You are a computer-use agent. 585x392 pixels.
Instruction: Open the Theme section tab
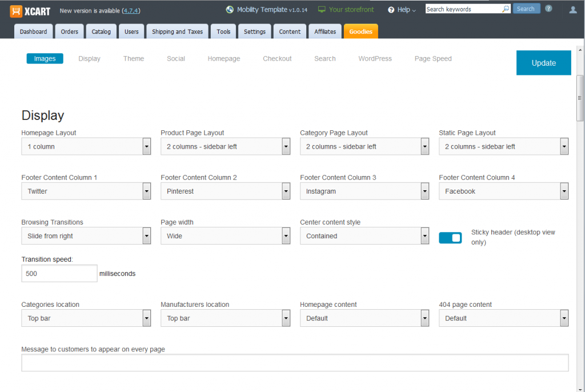133,58
